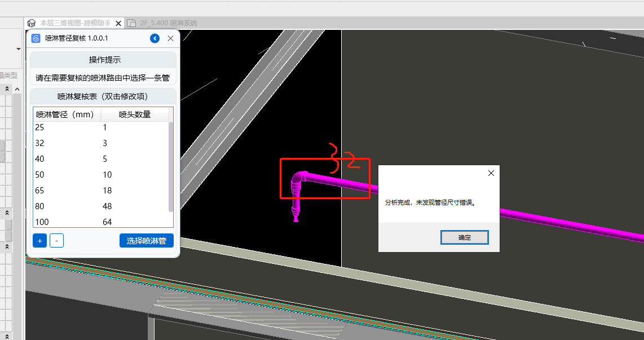This screenshot has width=644, height=340.
Task: Click the 喷头数量 column header
Action: click(134, 114)
